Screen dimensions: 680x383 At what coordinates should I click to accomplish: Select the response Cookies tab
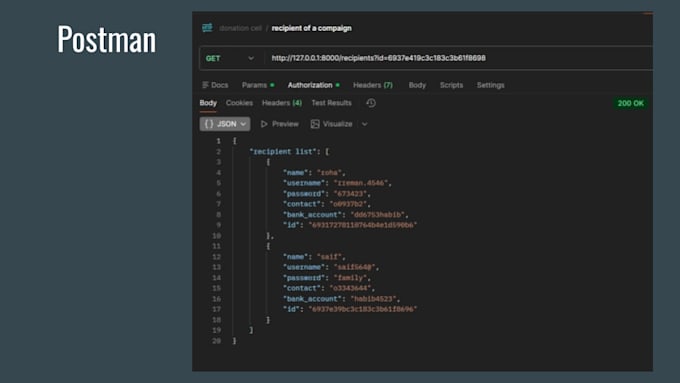click(239, 103)
